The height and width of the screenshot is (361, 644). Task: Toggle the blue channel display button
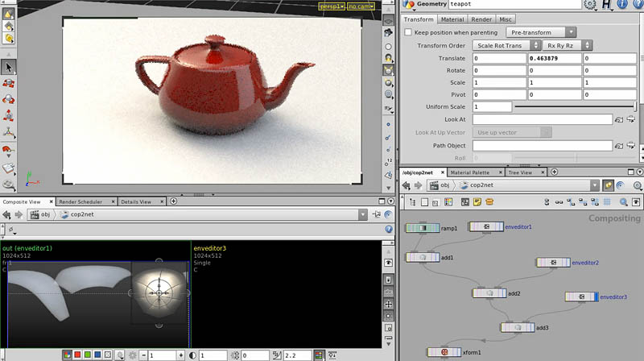tap(97, 355)
